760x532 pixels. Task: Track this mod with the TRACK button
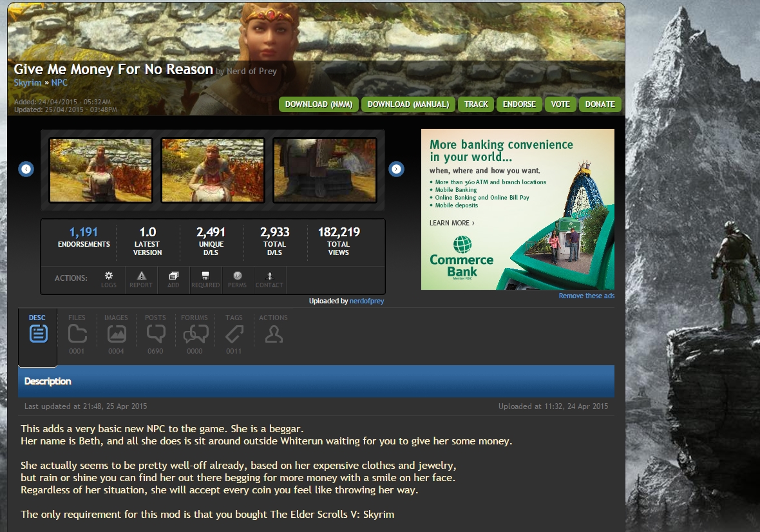tap(476, 104)
